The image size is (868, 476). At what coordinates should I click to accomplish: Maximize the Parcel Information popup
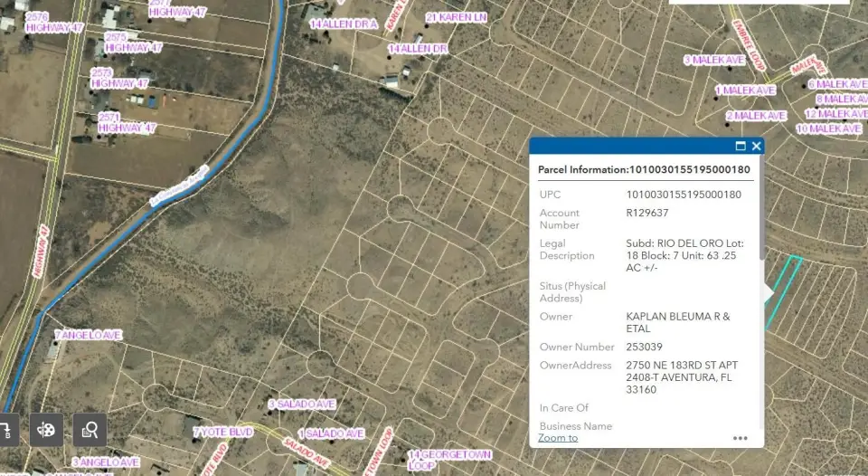[741, 146]
